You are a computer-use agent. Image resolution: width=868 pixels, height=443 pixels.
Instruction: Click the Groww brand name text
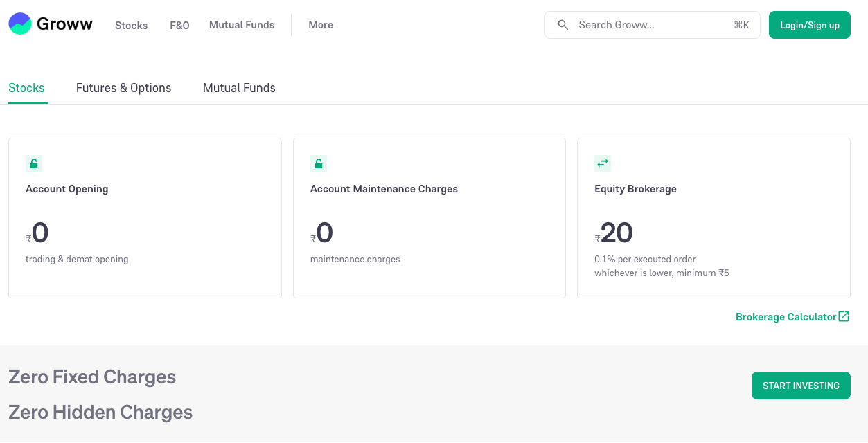point(64,24)
